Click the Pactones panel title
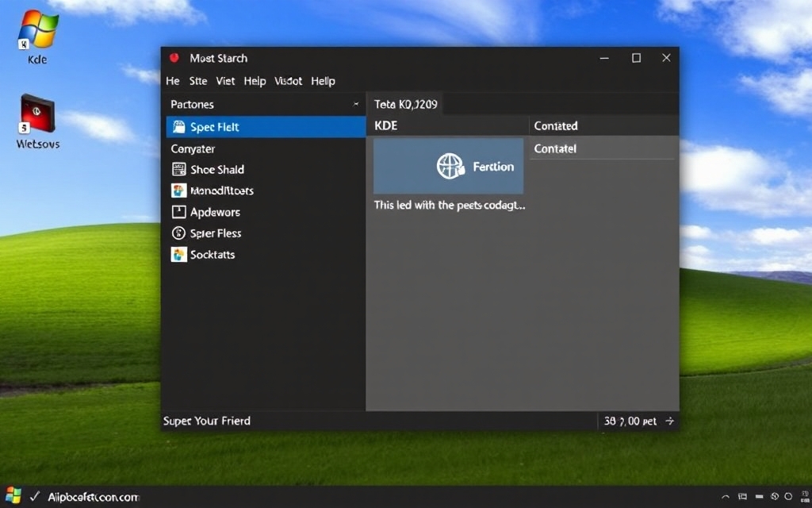 (x=192, y=104)
